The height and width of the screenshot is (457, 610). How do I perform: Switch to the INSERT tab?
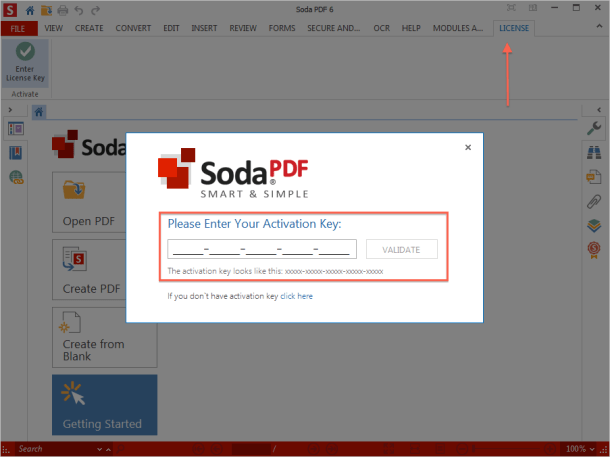point(204,28)
